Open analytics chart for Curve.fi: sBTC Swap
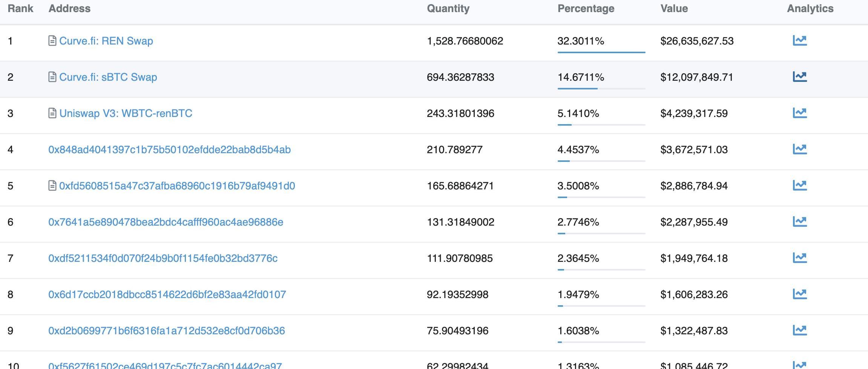Screen dimensions: 868x369 coord(799,77)
